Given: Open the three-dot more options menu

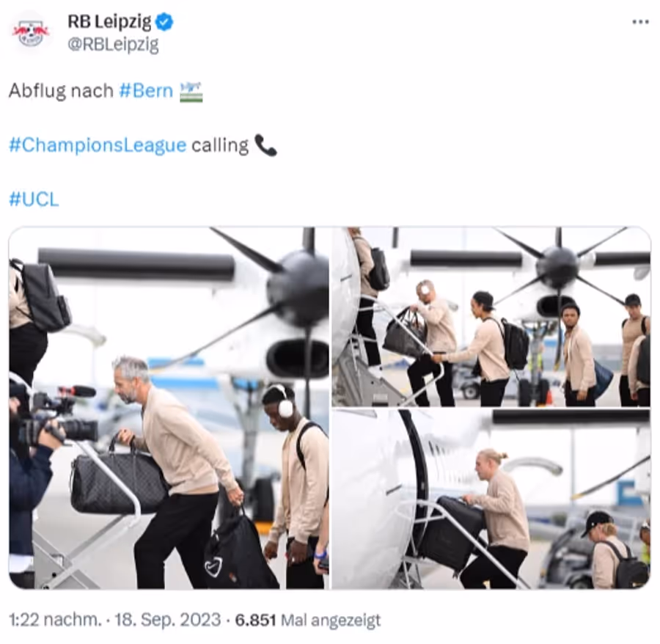Looking at the screenshot, I should pos(640,22).
